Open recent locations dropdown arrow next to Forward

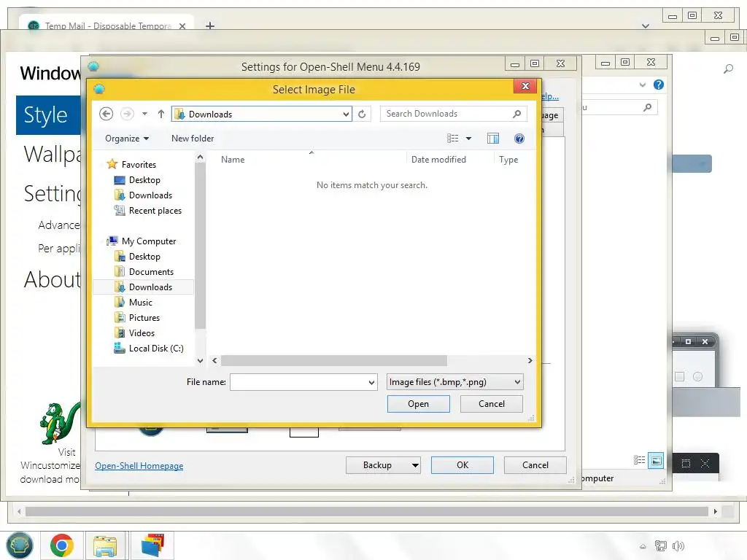[144, 114]
